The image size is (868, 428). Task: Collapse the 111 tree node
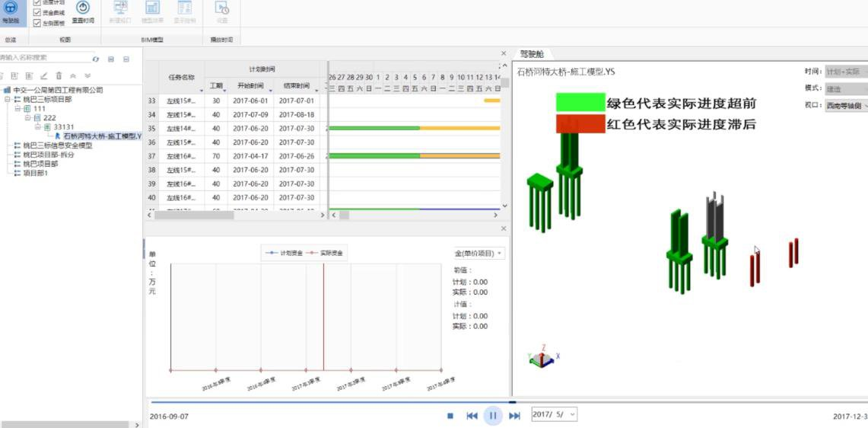(x=17, y=109)
